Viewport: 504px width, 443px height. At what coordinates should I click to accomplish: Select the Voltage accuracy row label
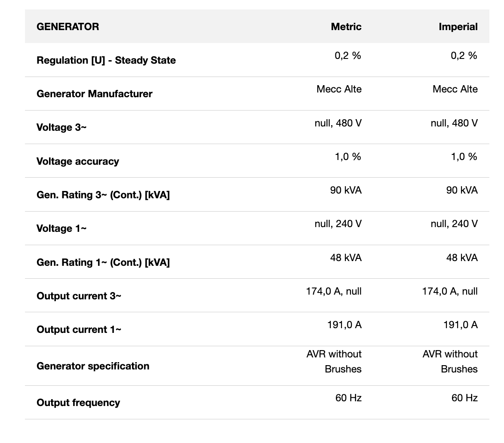pyautogui.click(x=77, y=161)
